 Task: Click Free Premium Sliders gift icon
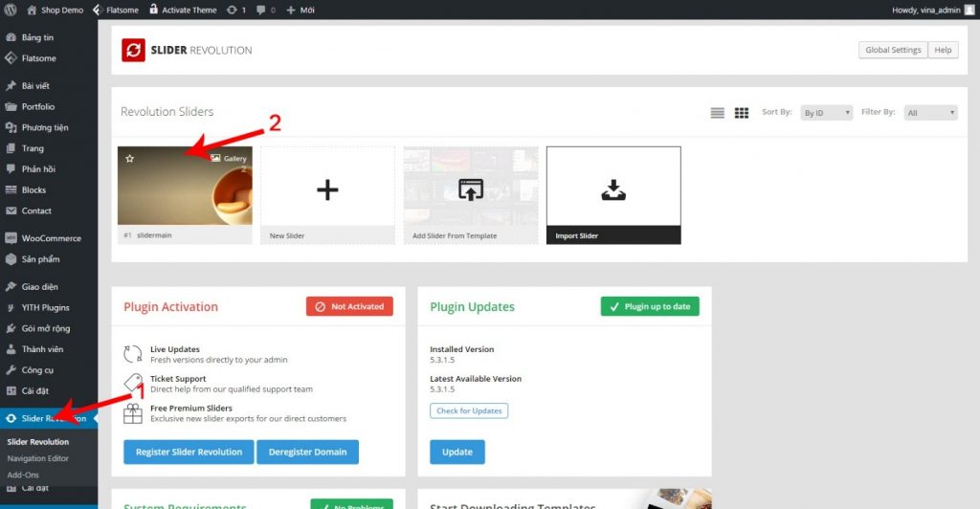[x=132, y=413]
